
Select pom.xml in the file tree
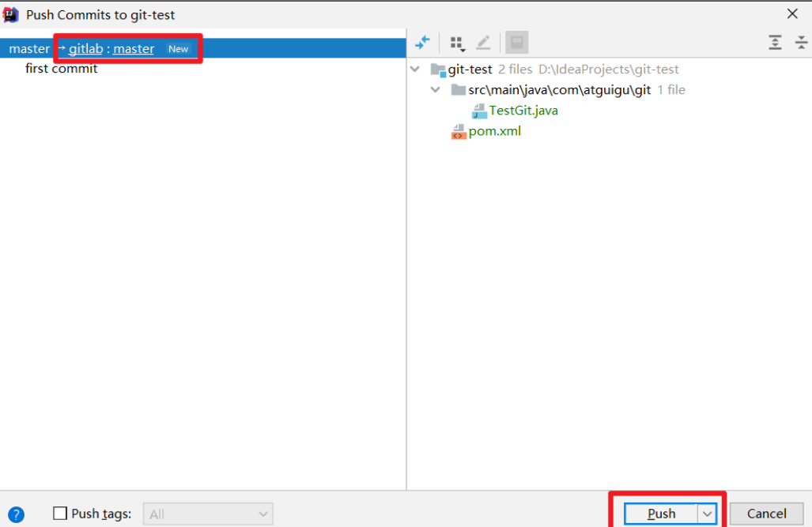coord(495,131)
